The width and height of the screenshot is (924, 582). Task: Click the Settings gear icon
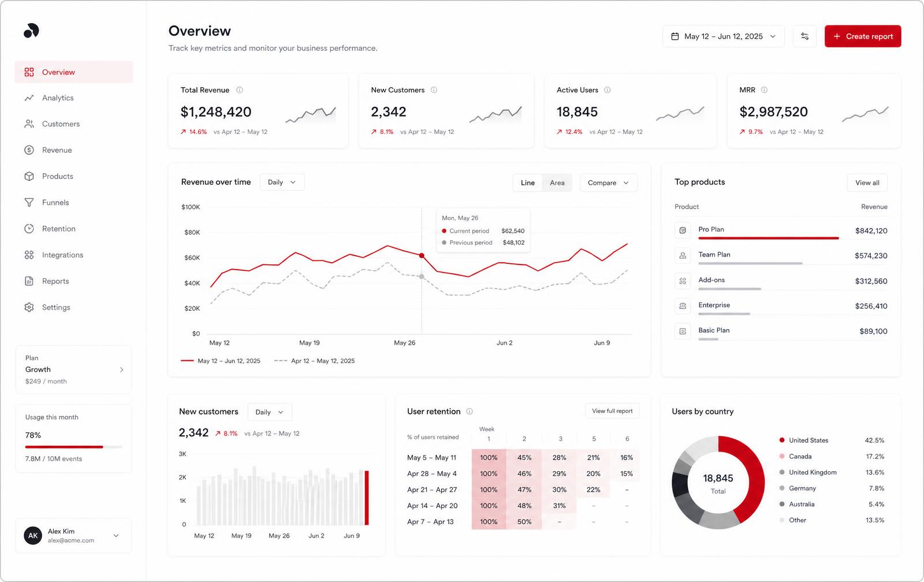[29, 307]
